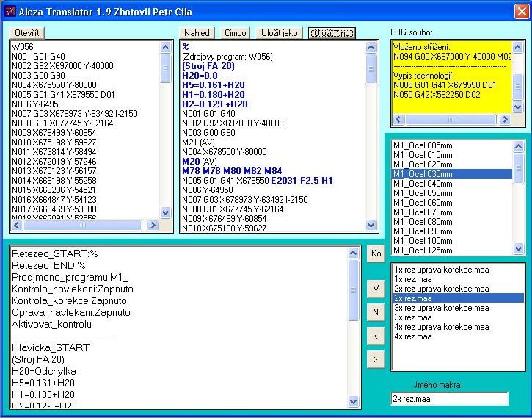Select M1_Ocel 060mm in the material list

[x=451, y=202]
